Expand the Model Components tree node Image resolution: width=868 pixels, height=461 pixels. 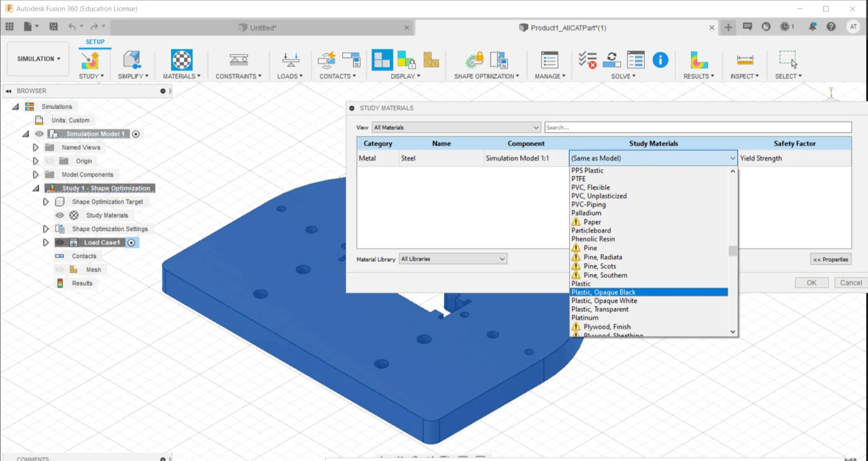35,174
